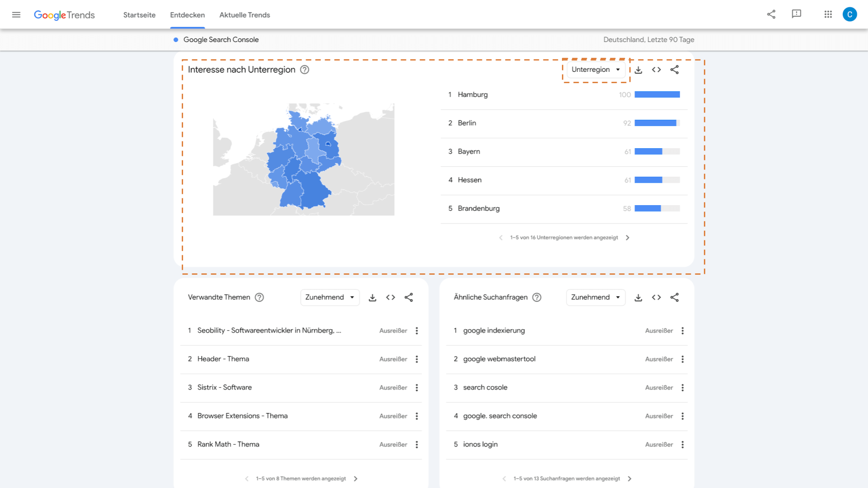Open the Browser Extensions - Thema topic
Screen dimensions: 868x488
(x=242, y=416)
